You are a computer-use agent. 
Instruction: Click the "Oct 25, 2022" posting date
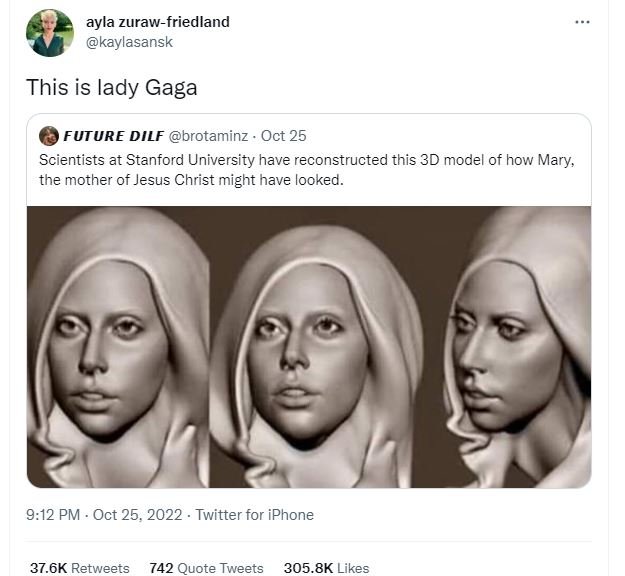[x=138, y=515]
